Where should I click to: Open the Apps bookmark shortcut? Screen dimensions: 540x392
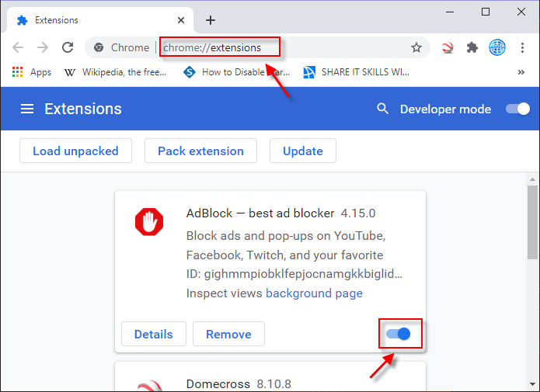coord(31,72)
